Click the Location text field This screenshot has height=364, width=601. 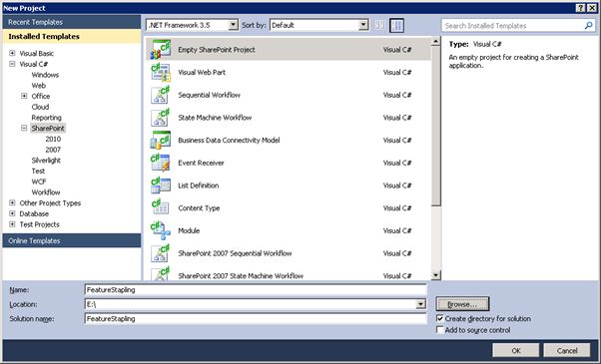(x=251, y=304)
